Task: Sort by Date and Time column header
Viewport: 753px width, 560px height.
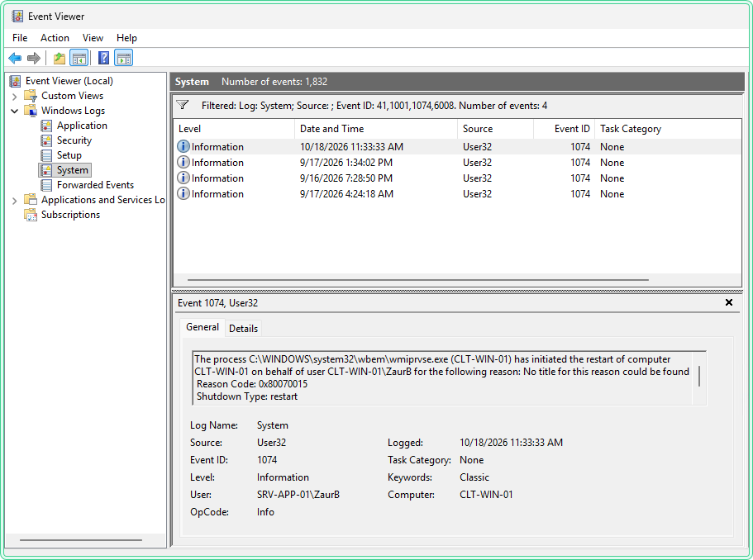Action: [x=376, y=129]
